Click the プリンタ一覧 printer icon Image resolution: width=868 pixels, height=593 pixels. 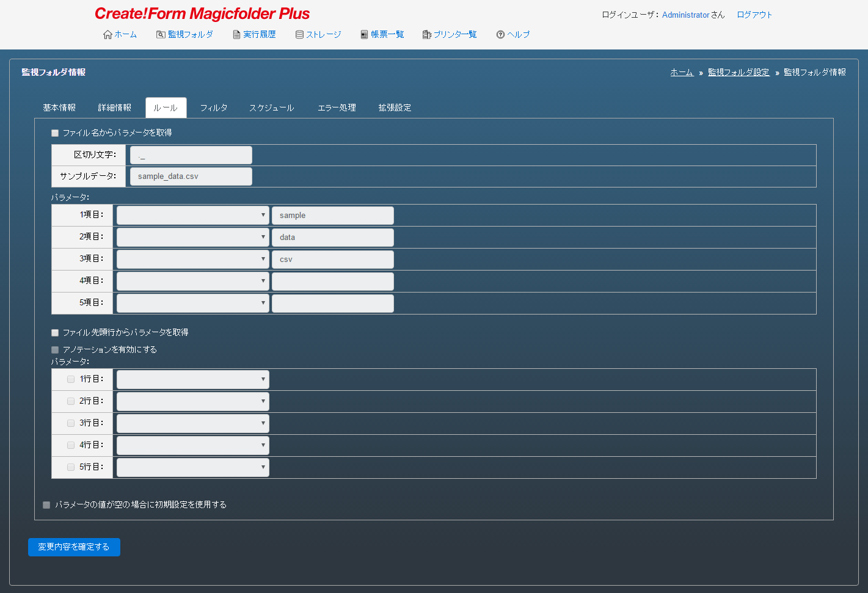pyautogui.click(x=427, y=35)
